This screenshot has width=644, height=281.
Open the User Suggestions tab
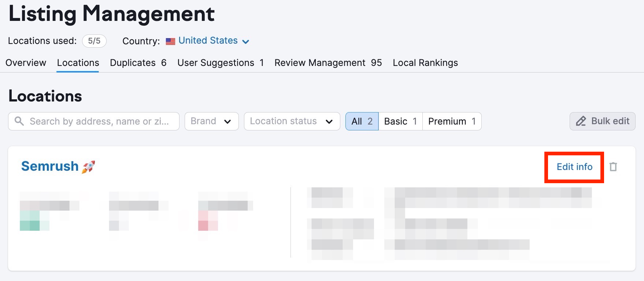pos(221,63)
